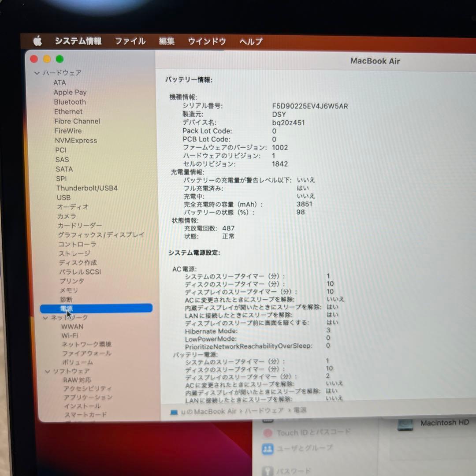The width and height of the screenshot is (476, 476).
Task: Select Bluetooth in the hardware list
Action: point(70,102)
